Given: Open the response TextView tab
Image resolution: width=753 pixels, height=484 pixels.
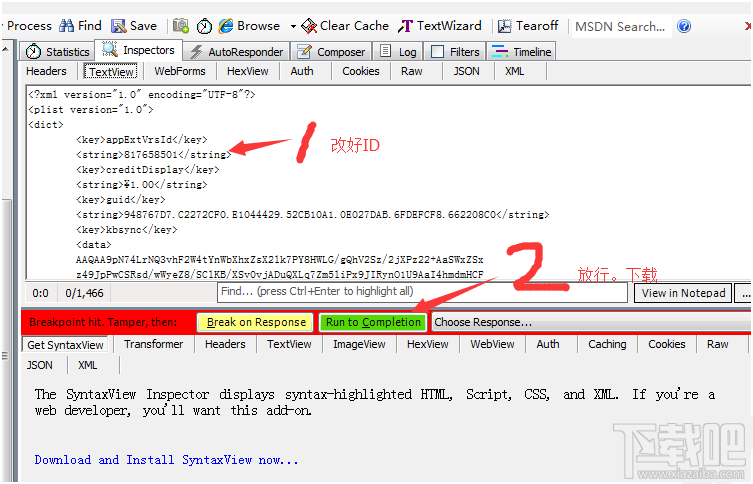Looking at the screenshot, I should (289, 344).
